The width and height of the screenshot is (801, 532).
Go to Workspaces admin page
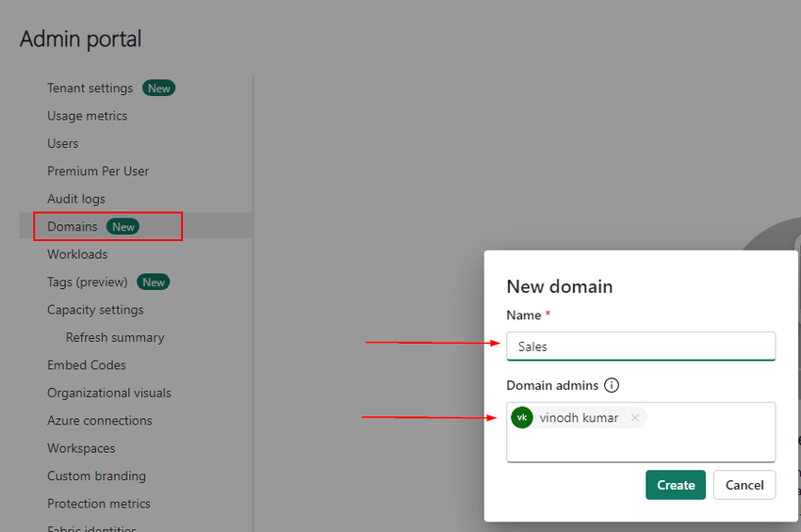[x=81, y=448]
